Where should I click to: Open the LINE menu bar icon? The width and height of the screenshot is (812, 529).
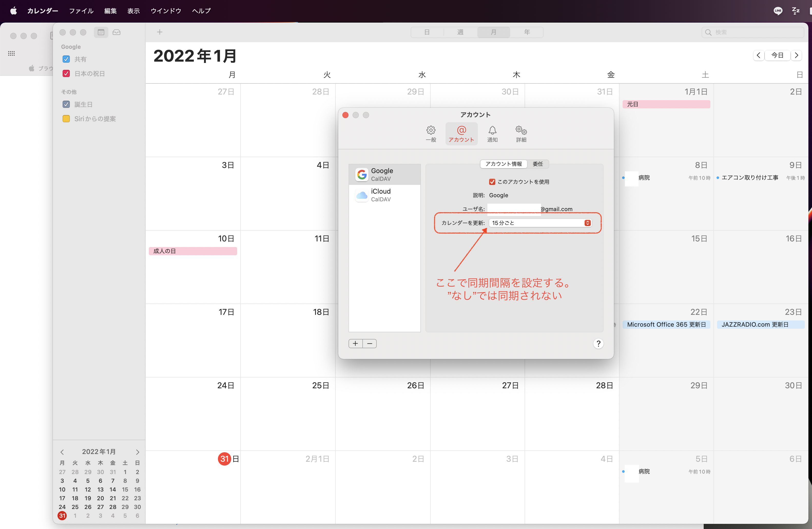point(778,11)
